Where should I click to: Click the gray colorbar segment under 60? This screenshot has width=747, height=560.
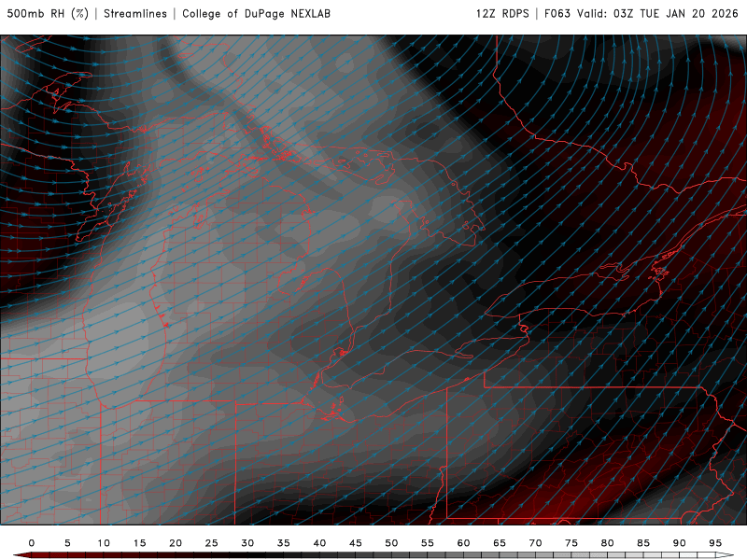point(463,555)
